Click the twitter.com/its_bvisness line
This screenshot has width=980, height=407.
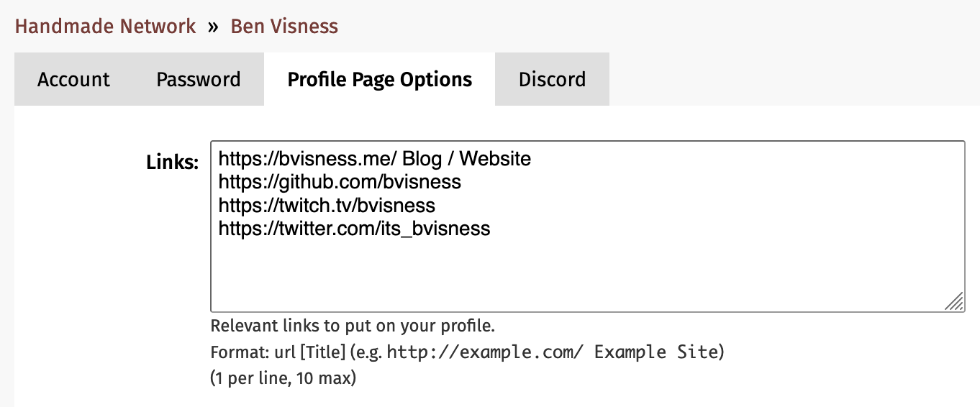(354, 229)
